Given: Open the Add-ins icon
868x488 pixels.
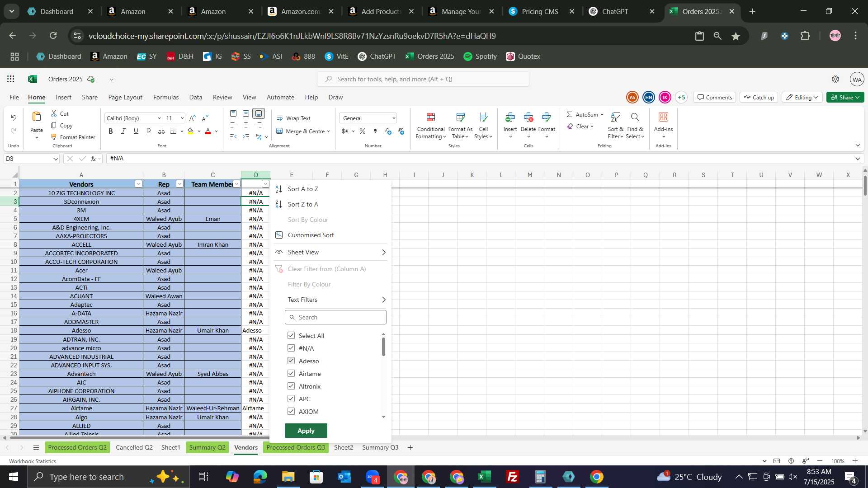Looking at the screenshot, I should point(663,117).
